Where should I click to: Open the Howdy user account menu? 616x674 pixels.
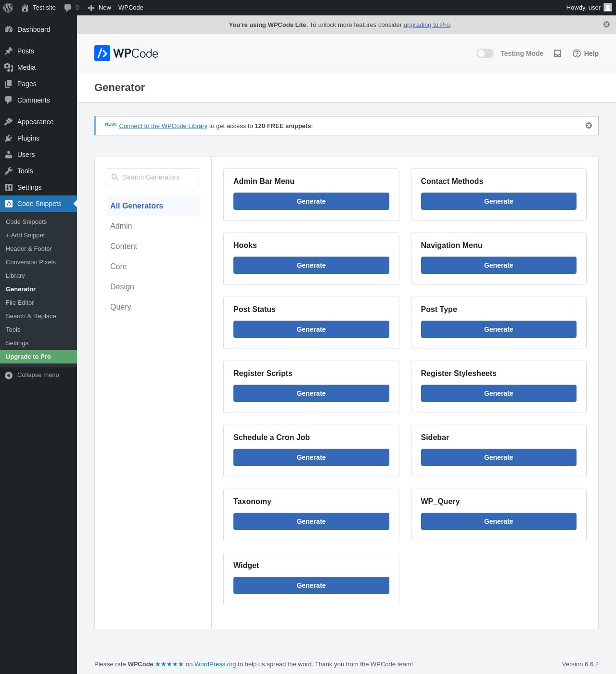(x=583, y=8)
